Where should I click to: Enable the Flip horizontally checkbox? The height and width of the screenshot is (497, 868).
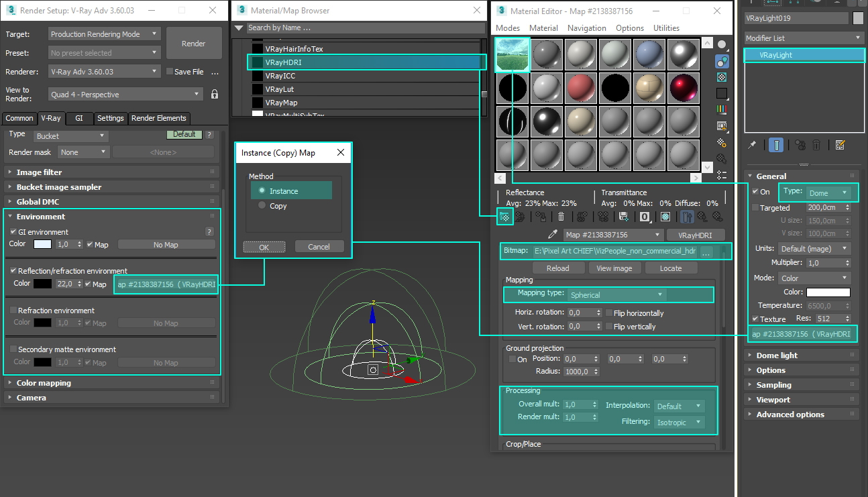(x=608, y=313)
